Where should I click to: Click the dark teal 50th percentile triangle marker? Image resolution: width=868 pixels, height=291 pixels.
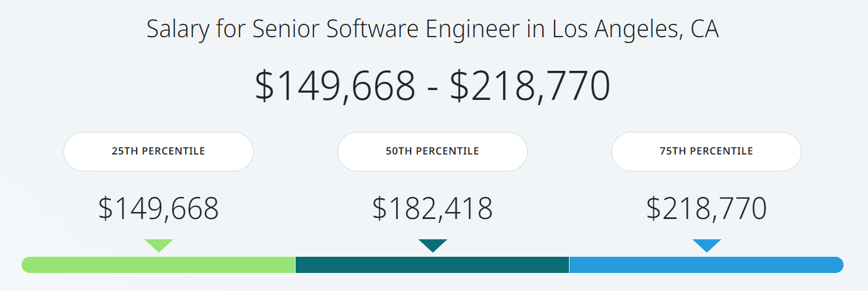click(x=433, y=245)
